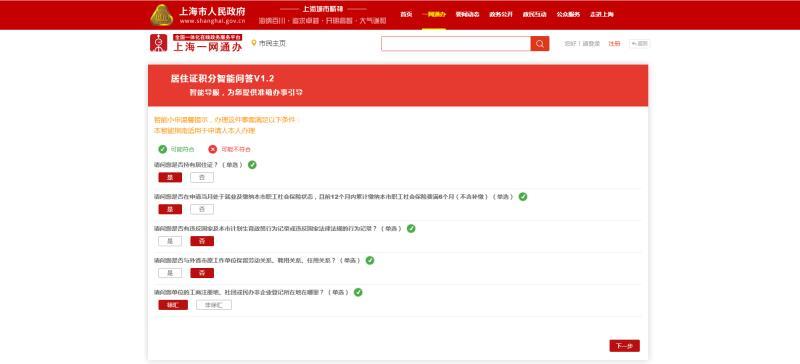Choose 非徐汇 as the unit registration place
This screenshot has width=800, height=364.
click(x=214, y=305)
